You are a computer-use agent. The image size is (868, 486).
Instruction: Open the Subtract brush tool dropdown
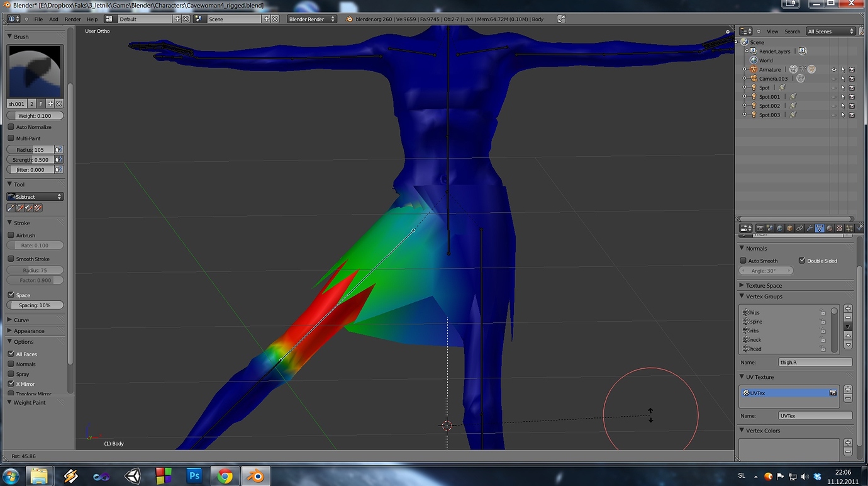click(x=35, y=197)
